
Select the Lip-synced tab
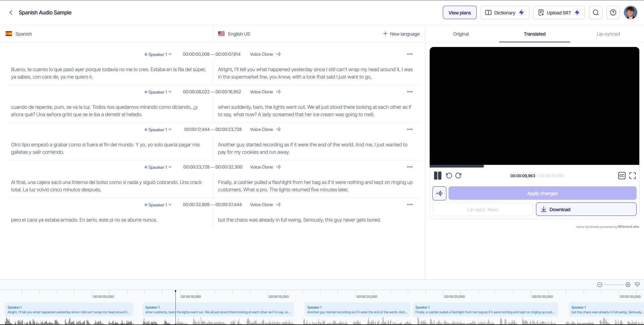tap(608, 34)
